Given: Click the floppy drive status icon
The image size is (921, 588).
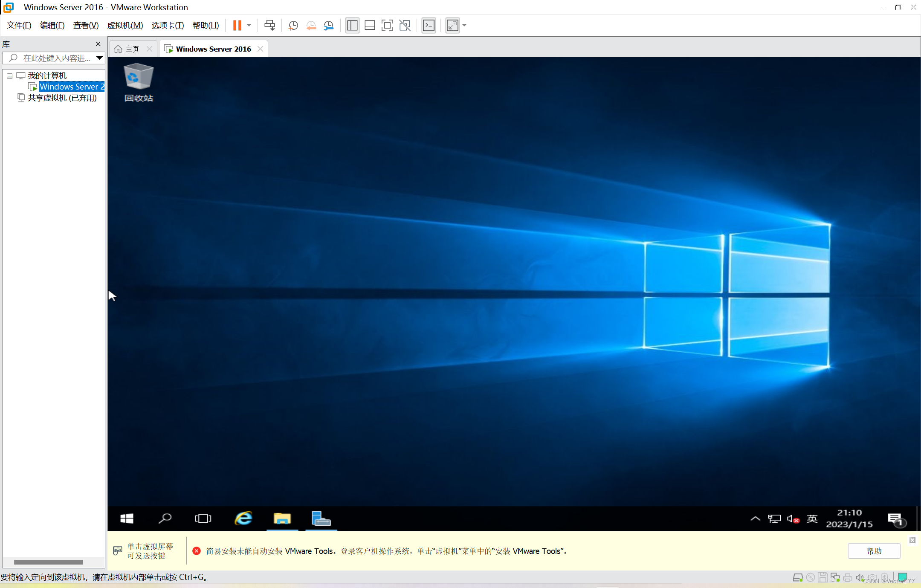Looking at the screenshot, I should point(823,578).
